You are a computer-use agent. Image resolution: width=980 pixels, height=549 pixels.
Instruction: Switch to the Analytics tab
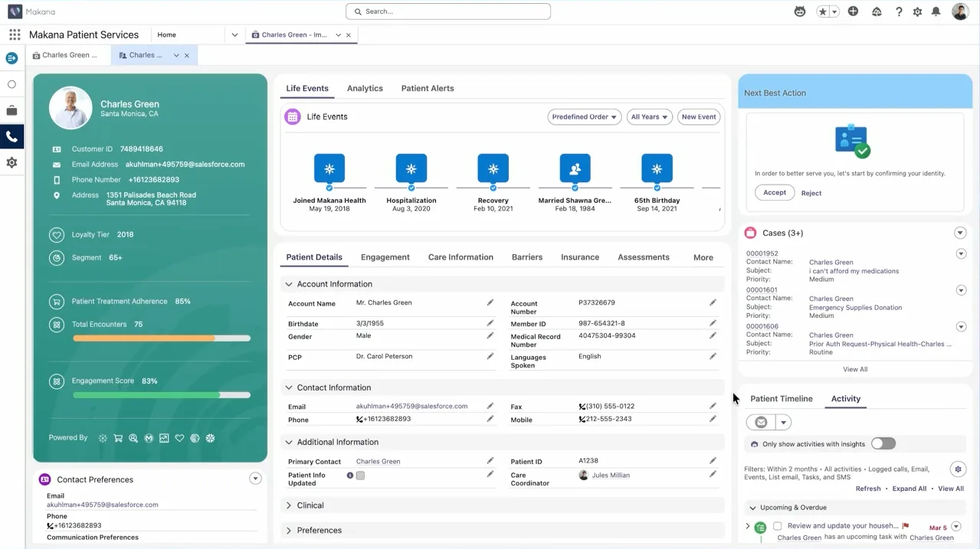point(365,88)
